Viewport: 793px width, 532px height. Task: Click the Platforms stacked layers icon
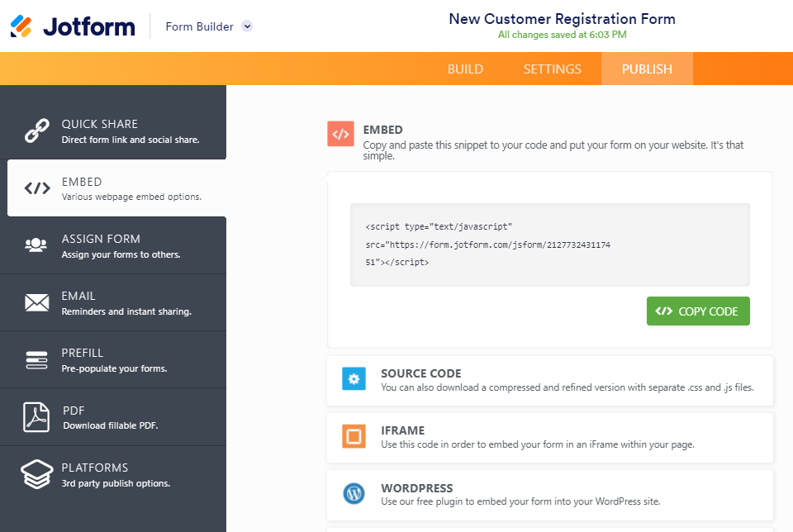pyautogui.click(x=36, y=474)
